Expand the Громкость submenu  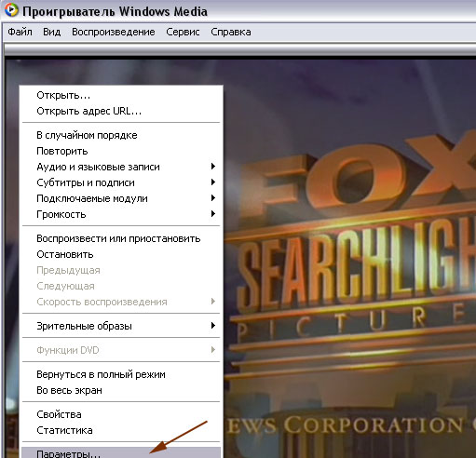click(121, 214)
